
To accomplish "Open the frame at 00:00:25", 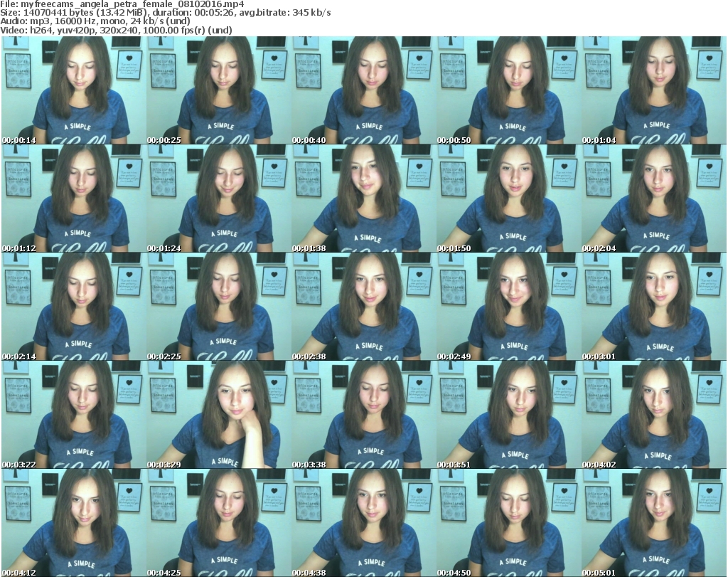I will [x=219, y=90].
